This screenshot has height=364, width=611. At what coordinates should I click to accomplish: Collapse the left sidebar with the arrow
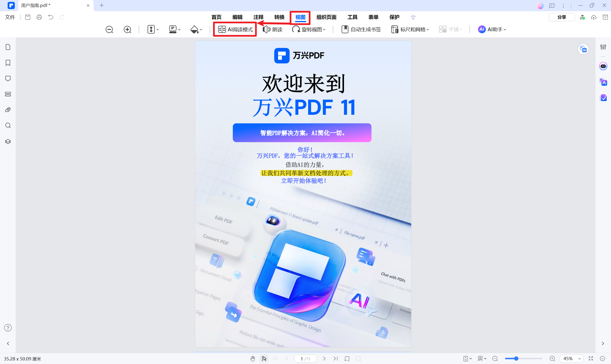8,343
